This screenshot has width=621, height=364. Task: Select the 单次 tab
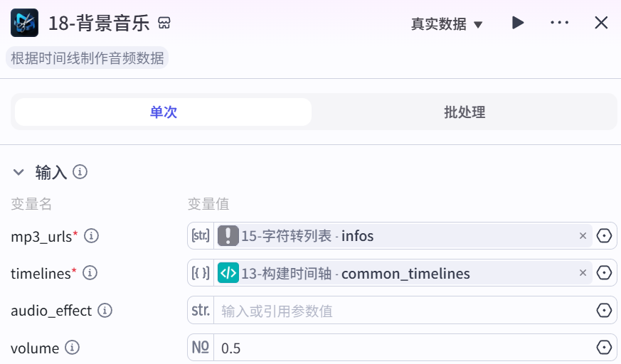tap(163, 112)
